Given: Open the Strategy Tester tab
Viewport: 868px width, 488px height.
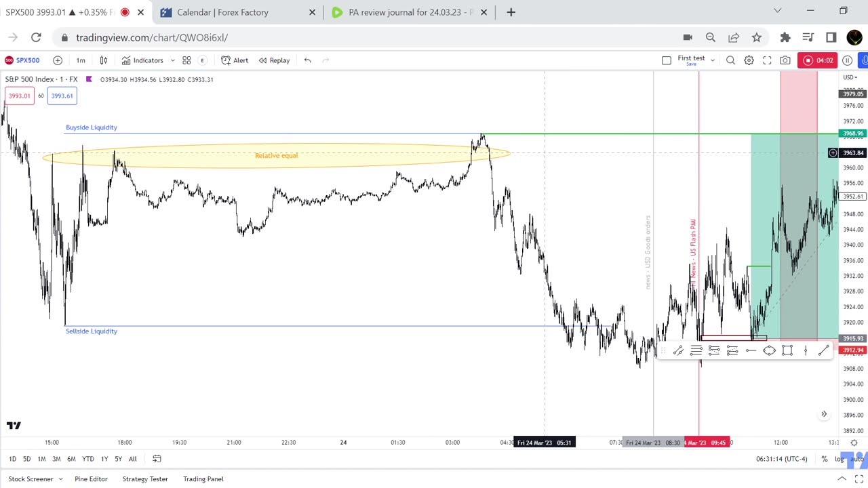Looking at the screenshot, I should (145, 479).
